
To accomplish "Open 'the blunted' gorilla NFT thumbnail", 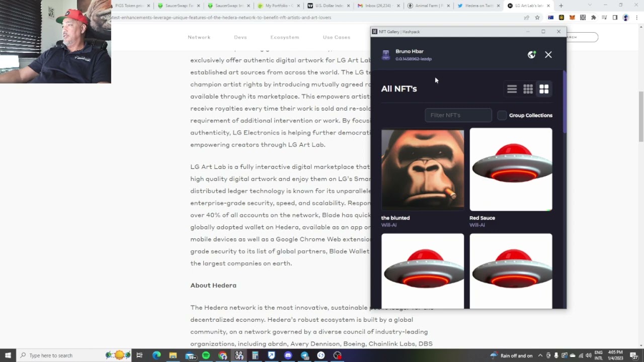I will [x=423, y=169].
